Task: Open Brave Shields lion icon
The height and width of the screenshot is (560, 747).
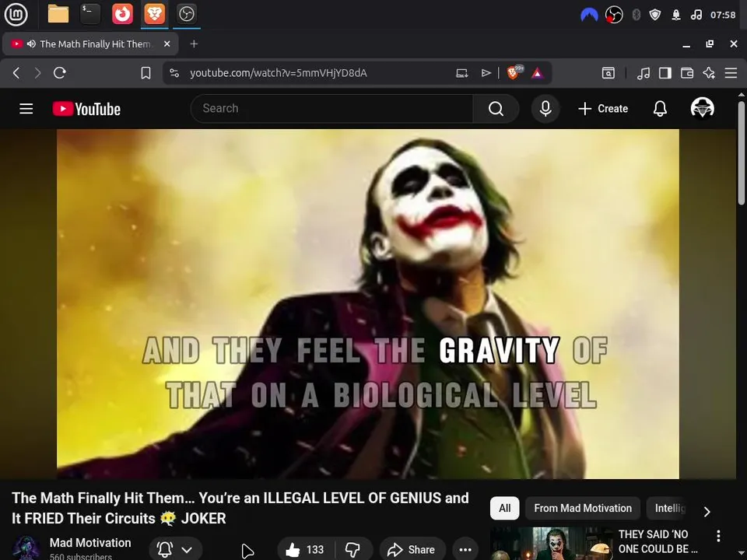Action: pos(514,72)
